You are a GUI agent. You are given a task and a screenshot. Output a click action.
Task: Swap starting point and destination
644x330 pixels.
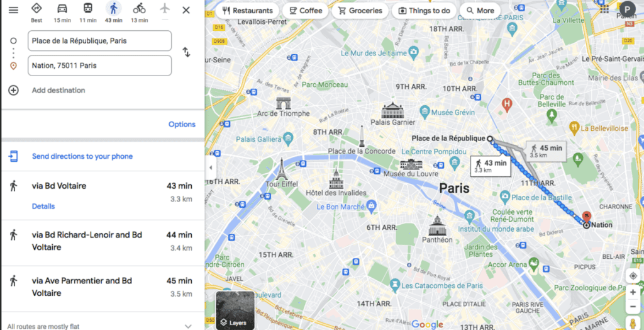(186, 52)
